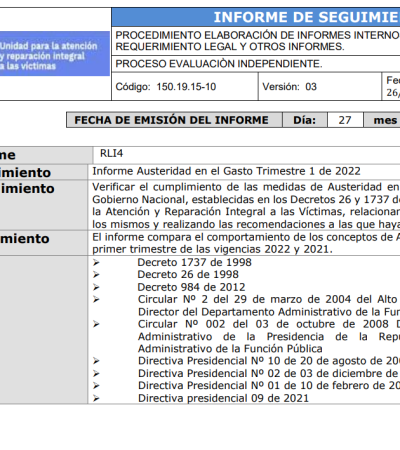Click line starting 'Verificar el cumplimiento'
Screen dimensions: 400x450
click(246, 187)
